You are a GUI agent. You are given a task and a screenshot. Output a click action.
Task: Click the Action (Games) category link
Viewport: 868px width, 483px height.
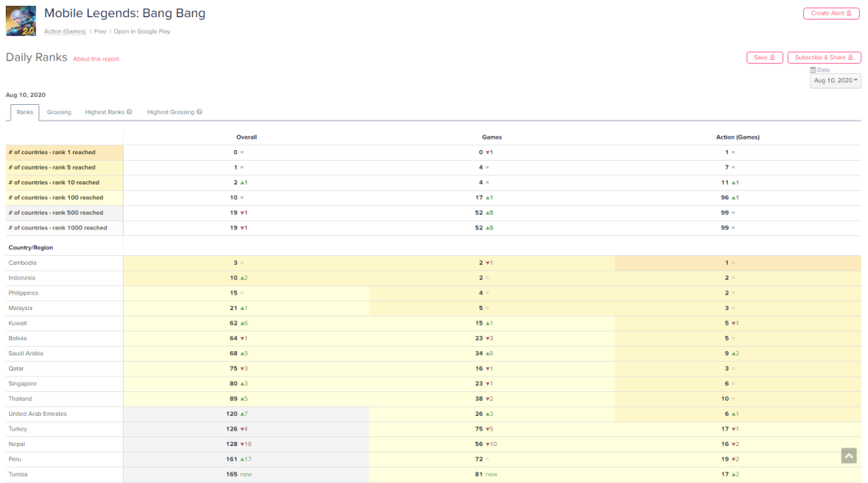[x=65, y=31]
